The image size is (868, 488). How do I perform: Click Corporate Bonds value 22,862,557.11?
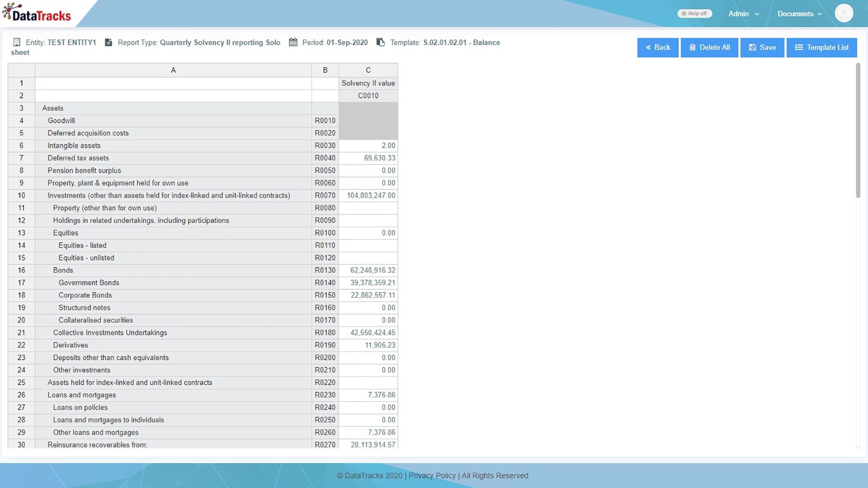coord(368,295)
